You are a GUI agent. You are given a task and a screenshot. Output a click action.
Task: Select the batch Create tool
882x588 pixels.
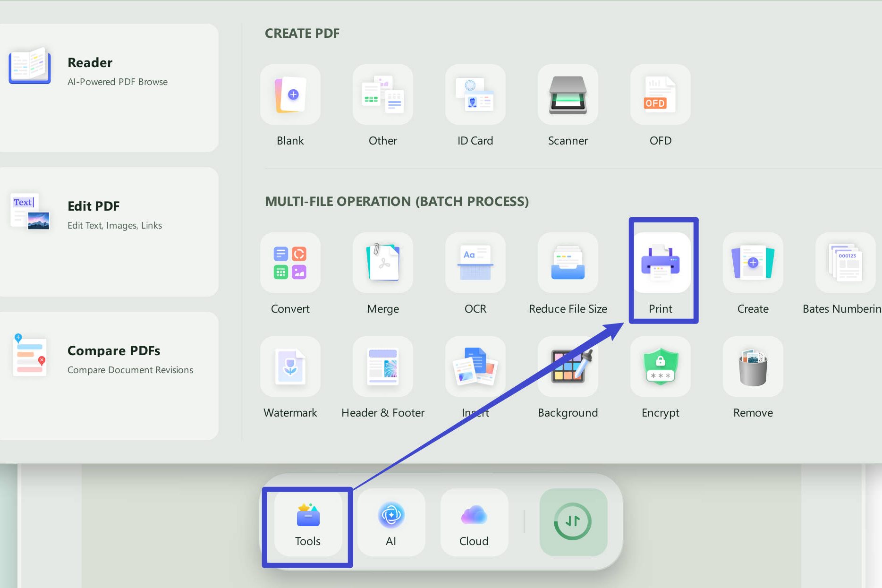(x=753, y=263)
